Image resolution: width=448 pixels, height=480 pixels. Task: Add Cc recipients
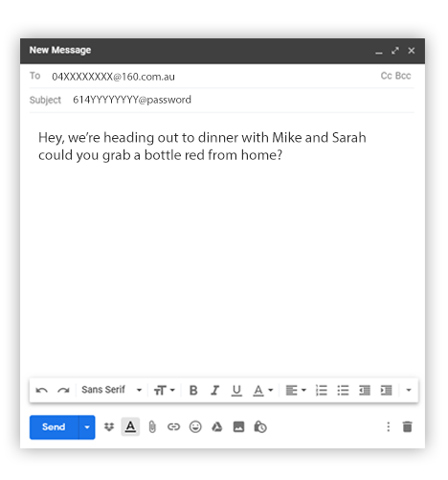(386, 76)
